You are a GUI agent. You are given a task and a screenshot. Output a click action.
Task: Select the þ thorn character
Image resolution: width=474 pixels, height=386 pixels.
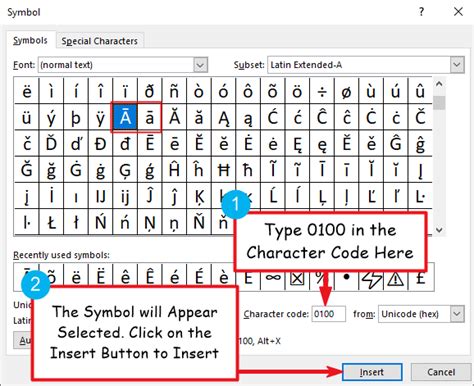(x=76, y=117)
